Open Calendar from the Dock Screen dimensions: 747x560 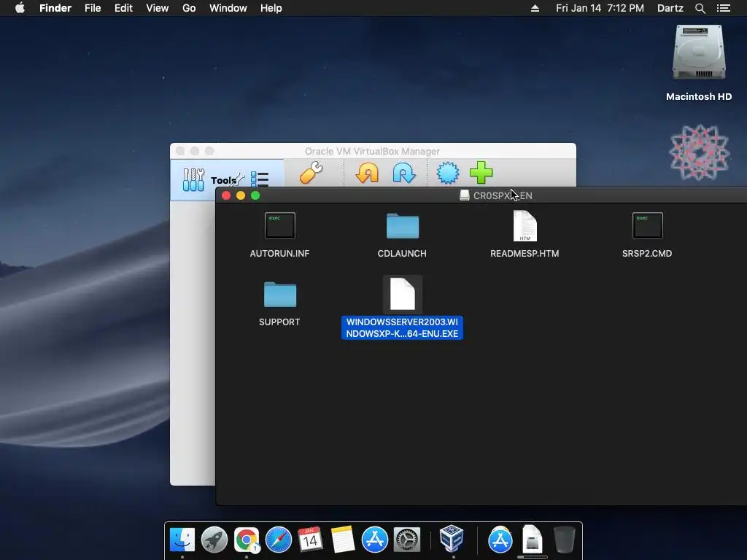coord(310,540)
